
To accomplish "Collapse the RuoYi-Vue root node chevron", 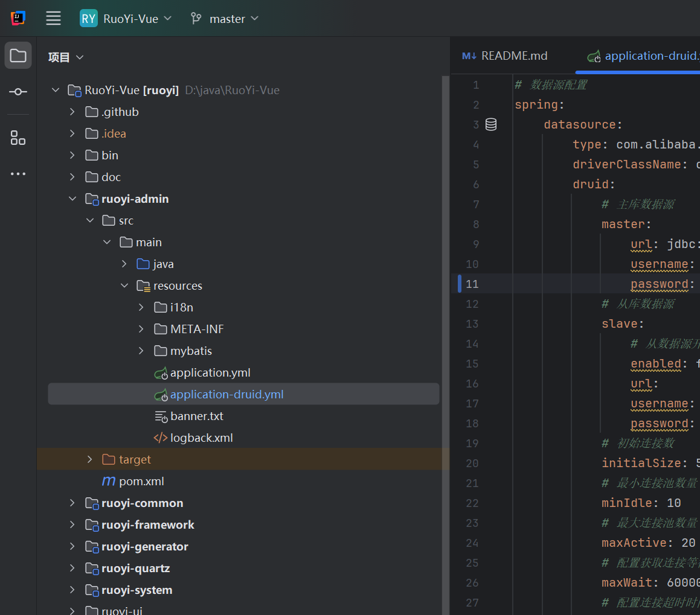I will click(x=56, y=90).
